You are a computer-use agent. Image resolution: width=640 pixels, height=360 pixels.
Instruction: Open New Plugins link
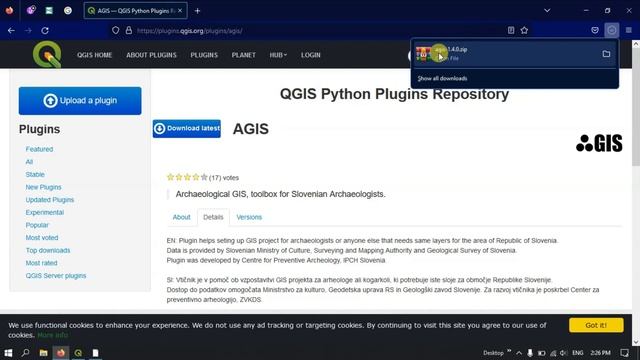tap(43, 187)
